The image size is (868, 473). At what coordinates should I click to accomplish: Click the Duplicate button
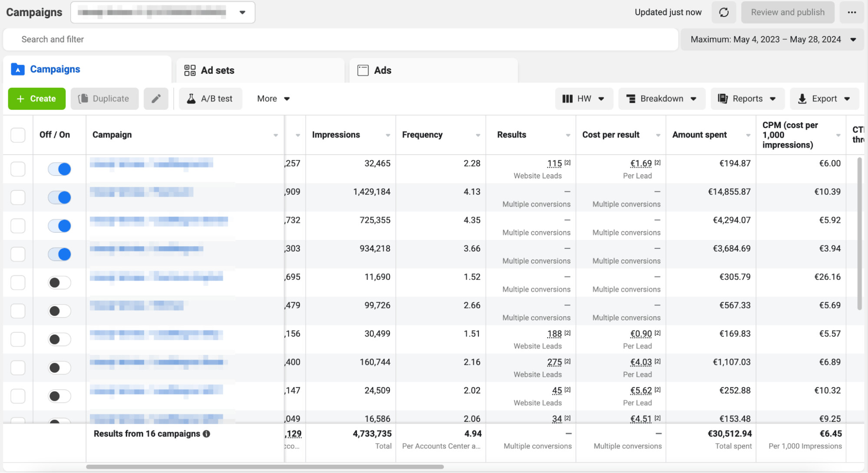point(105,99)
